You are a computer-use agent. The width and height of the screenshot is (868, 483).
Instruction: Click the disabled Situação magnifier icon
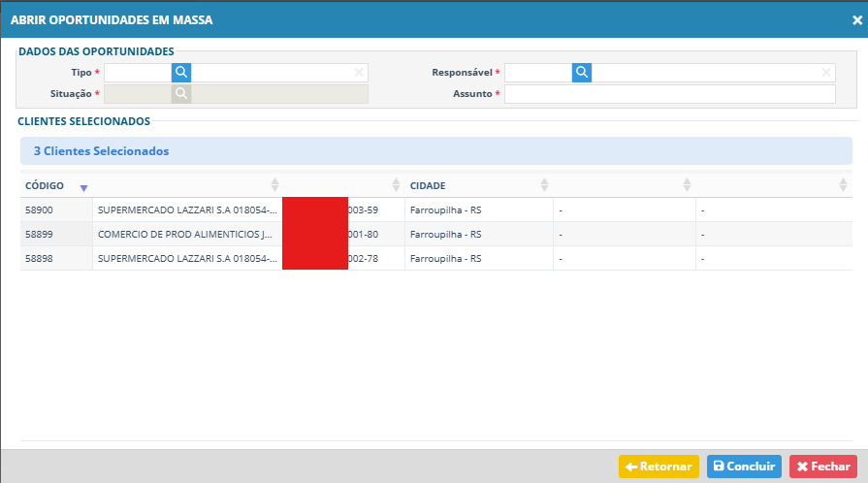click(x=181, y=94)
